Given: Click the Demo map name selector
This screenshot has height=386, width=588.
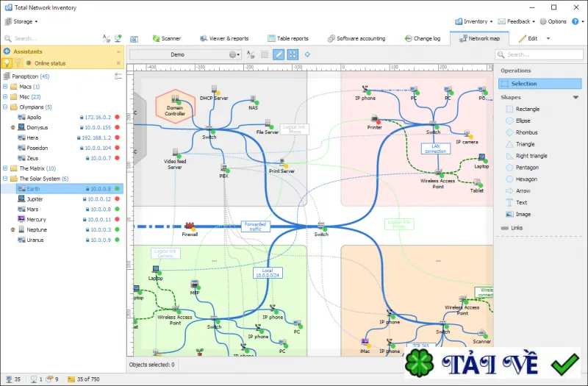Looking at the screenshot, I should 179,54.
